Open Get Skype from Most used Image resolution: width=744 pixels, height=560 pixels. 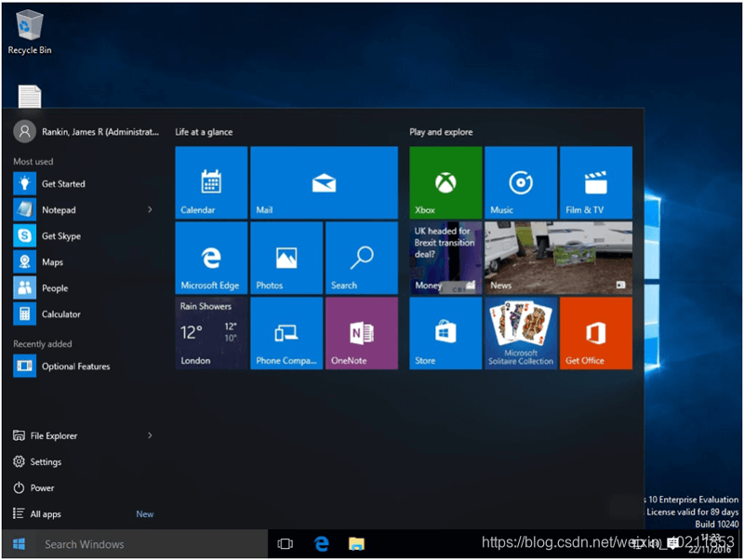point(86,236)
